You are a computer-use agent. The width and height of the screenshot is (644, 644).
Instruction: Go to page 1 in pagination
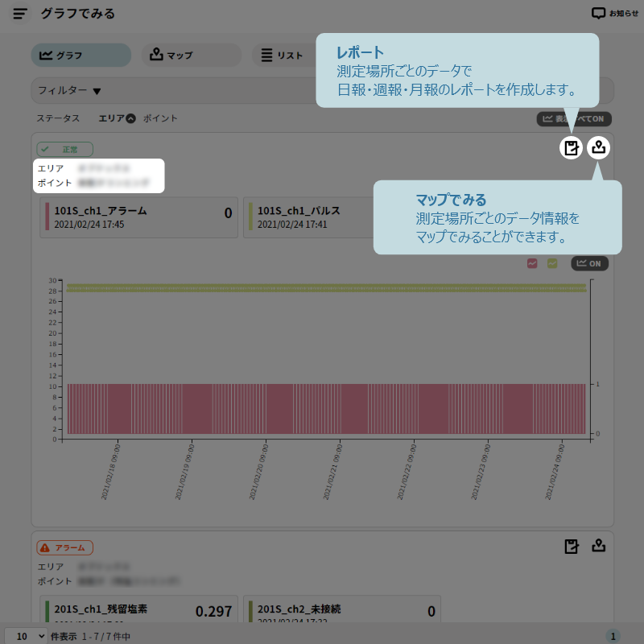613,636
